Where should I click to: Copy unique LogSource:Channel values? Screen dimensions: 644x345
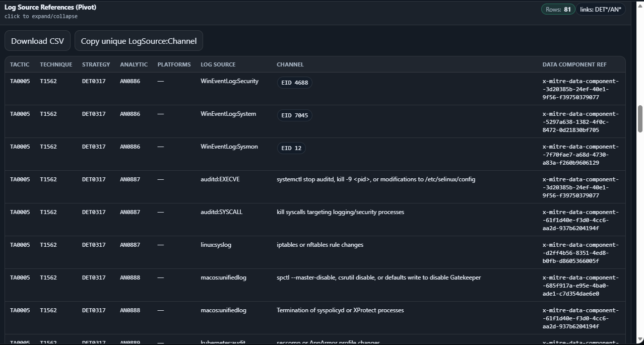tap(139, 41)
